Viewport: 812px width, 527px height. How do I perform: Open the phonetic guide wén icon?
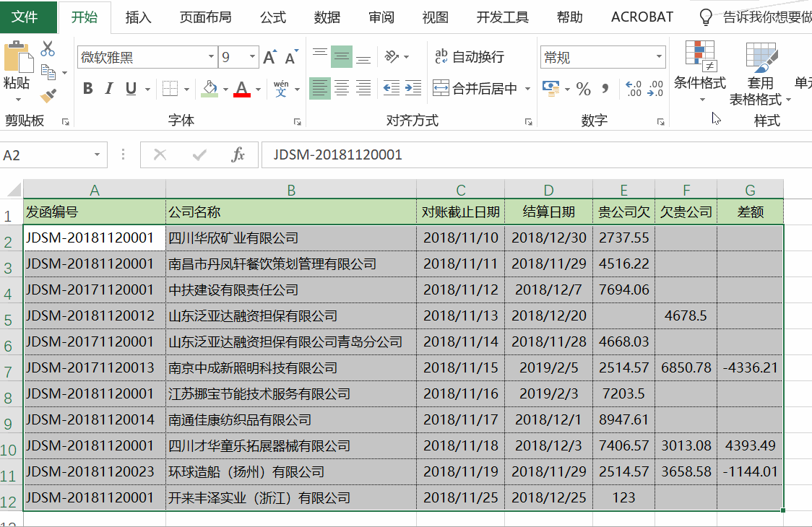pos(281,89)
